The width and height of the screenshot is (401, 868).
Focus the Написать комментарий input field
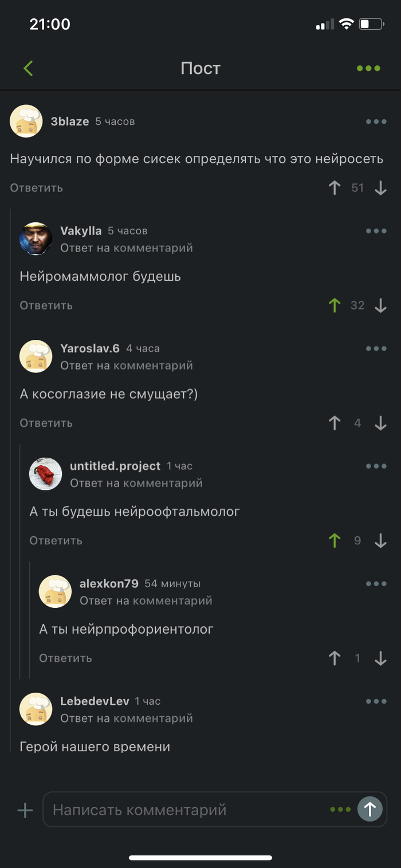(189, 810)
